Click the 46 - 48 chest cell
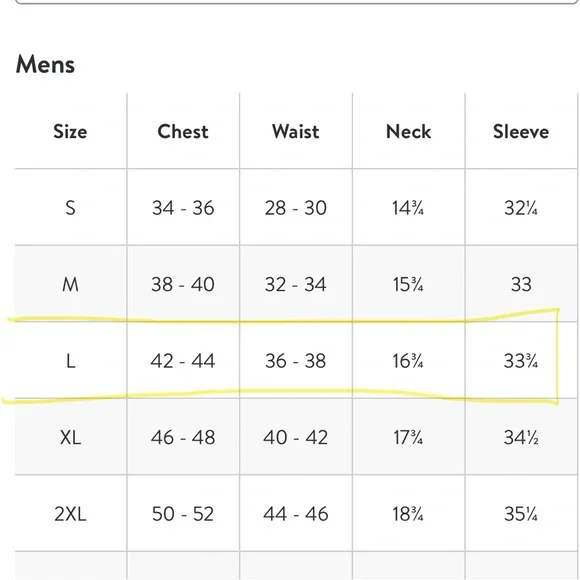The width and height of the screenshot is (580, 580). click(x=183, y=438)
